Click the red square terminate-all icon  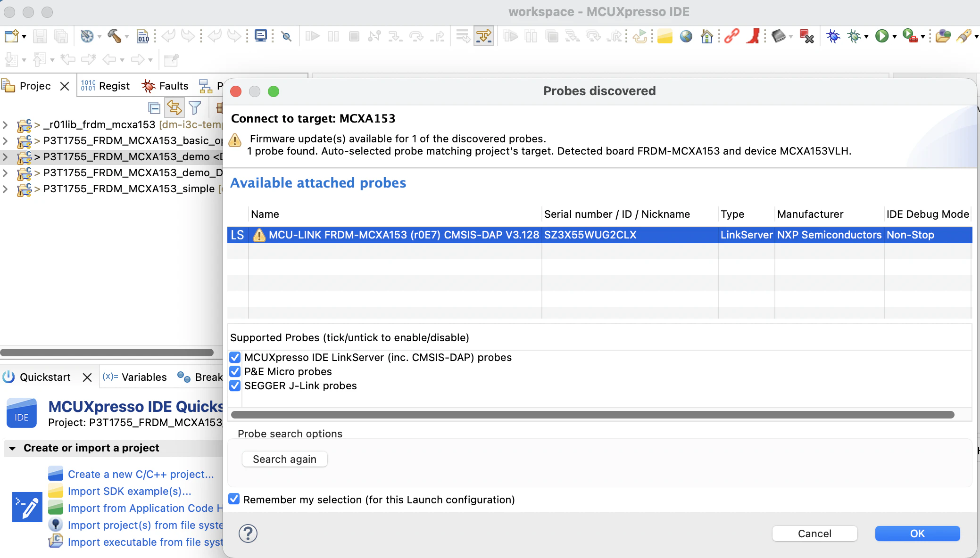pyautogui.click(x=806, y=36)
